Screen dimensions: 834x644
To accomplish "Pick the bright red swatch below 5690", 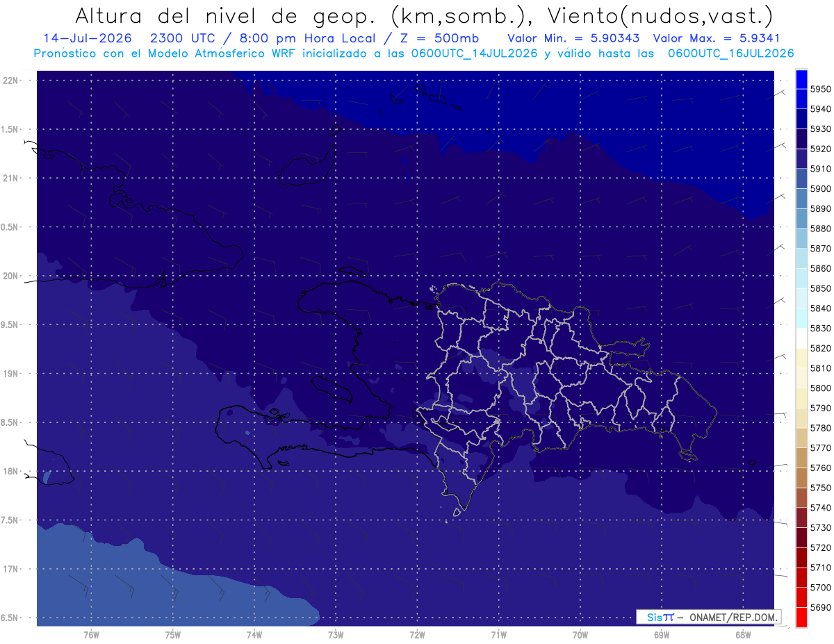I will 801,617.
